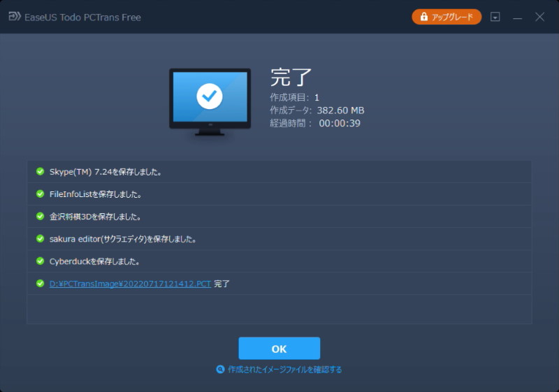Click the 382.60 MB data size value
559x392 pixels.
coord(340,110)
